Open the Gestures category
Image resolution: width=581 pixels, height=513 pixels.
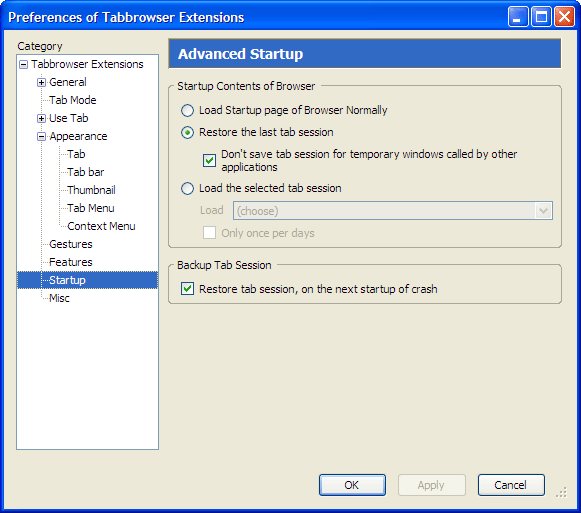coord(70,244)
